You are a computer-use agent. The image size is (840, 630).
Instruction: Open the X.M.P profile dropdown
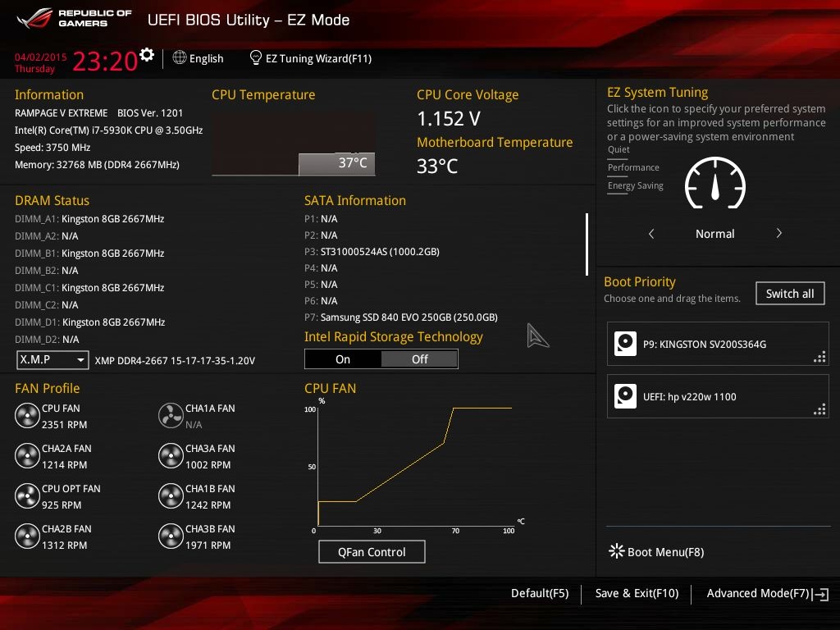point(52,360)
